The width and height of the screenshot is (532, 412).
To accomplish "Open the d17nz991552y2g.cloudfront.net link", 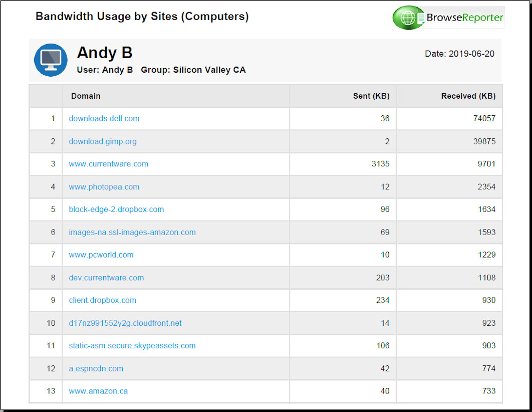I will tap(125, 323).
